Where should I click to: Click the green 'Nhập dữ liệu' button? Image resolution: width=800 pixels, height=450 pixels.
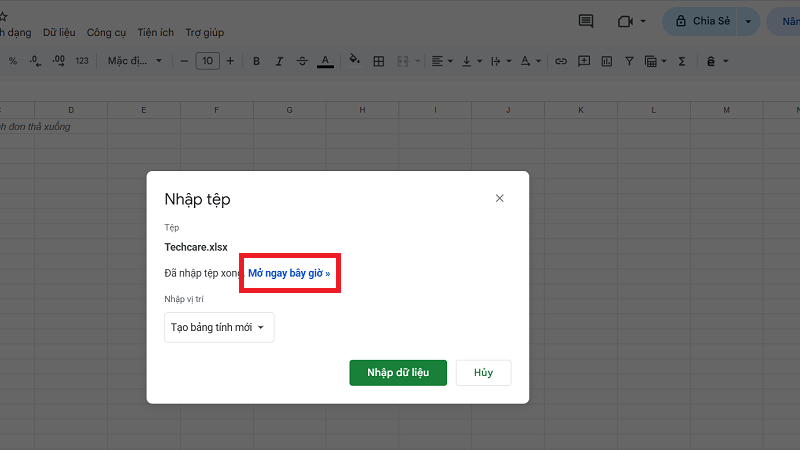click(x=398, y=372)
